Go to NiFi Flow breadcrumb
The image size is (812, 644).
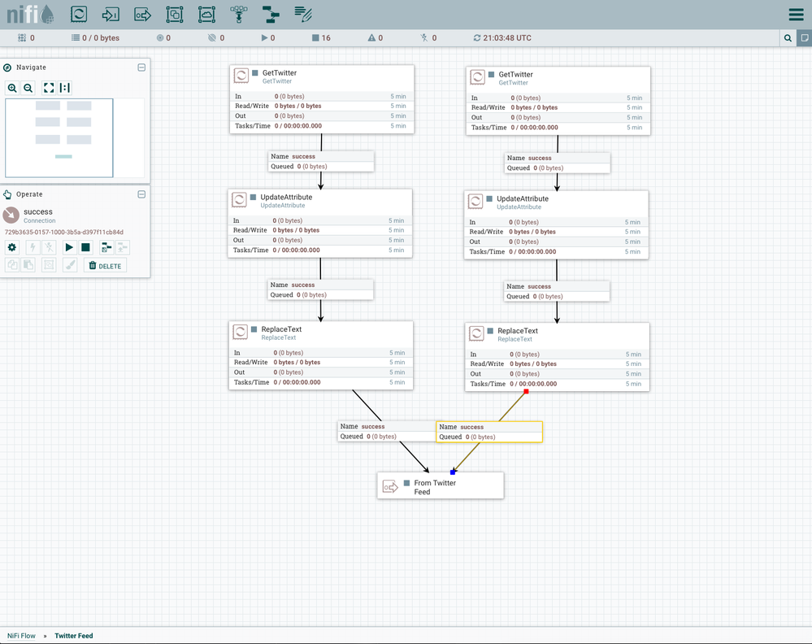pos(21,636)
